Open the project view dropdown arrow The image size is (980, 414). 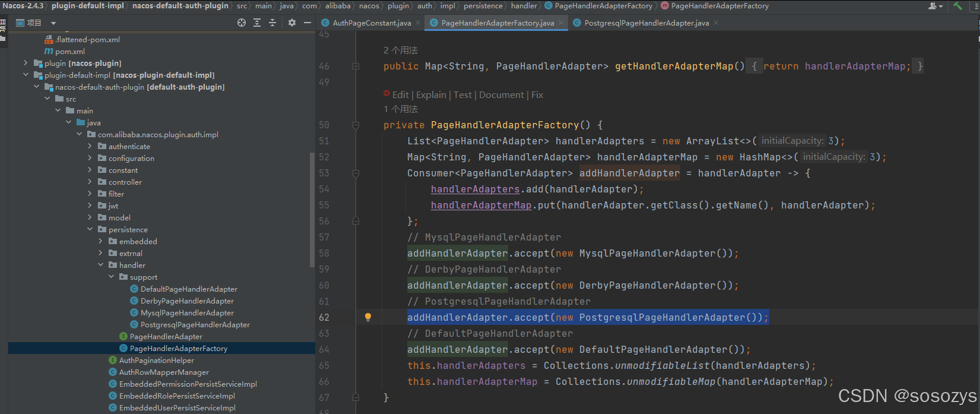(53, 23)
